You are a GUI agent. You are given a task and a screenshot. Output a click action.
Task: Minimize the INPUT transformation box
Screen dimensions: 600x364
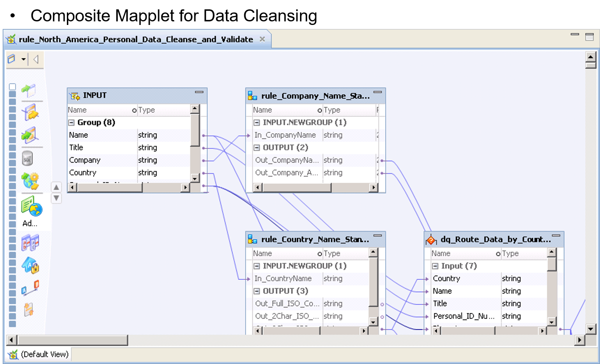point(199,92)
